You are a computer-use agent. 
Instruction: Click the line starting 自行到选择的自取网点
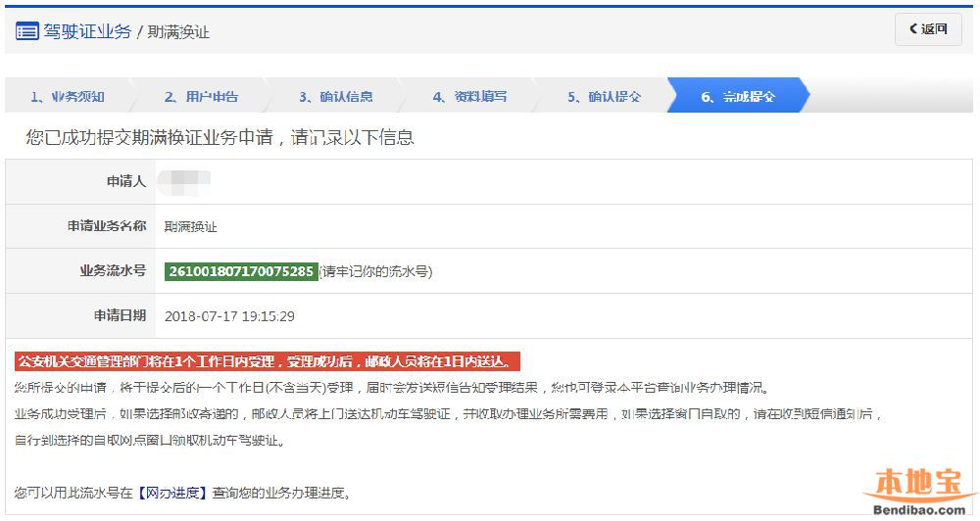tap(151, 441)
